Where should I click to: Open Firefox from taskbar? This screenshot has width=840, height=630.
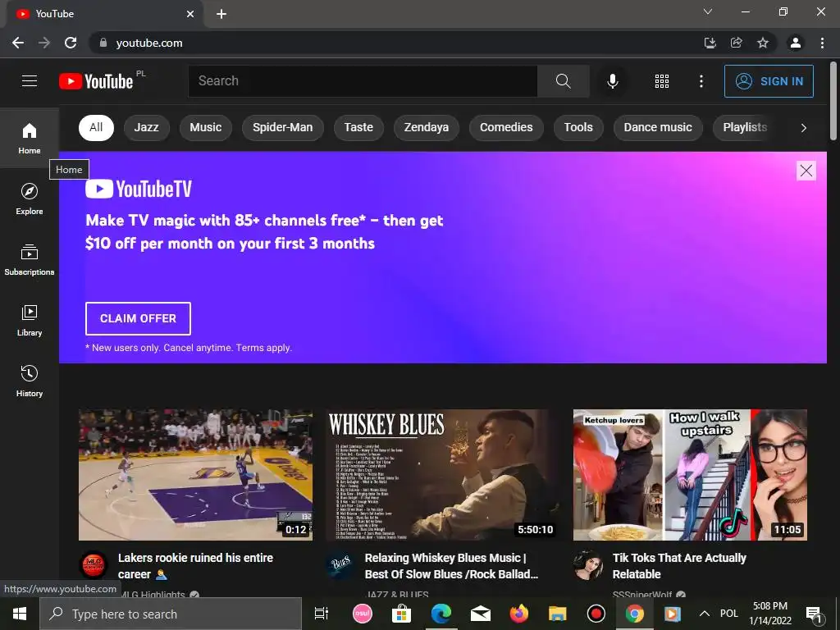[x=518, y=614]
